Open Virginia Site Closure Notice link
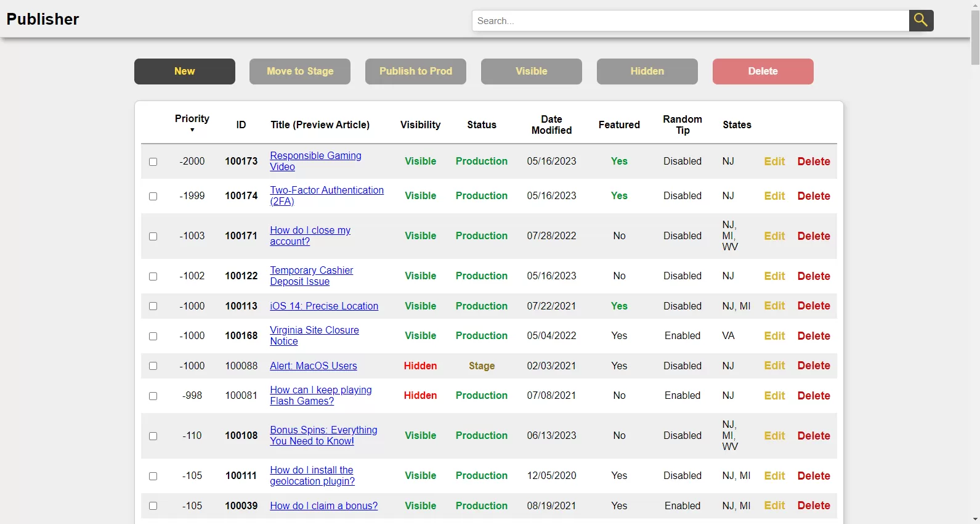 (x=314, y=335)
